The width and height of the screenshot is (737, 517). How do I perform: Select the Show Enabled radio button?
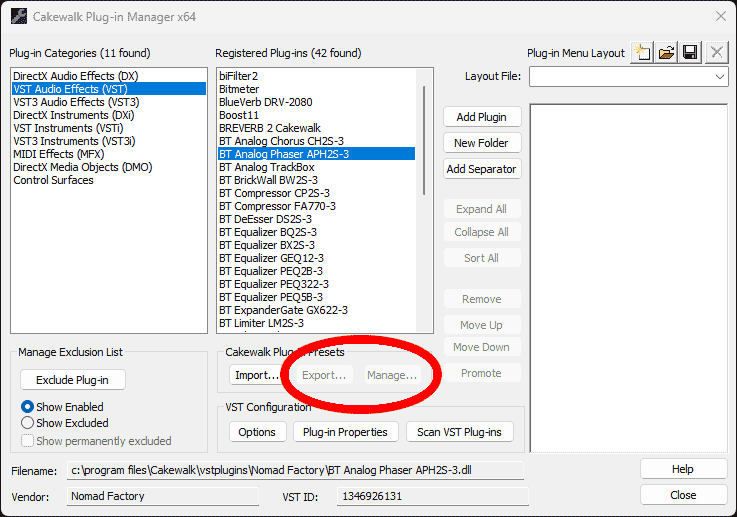point(28,407)
